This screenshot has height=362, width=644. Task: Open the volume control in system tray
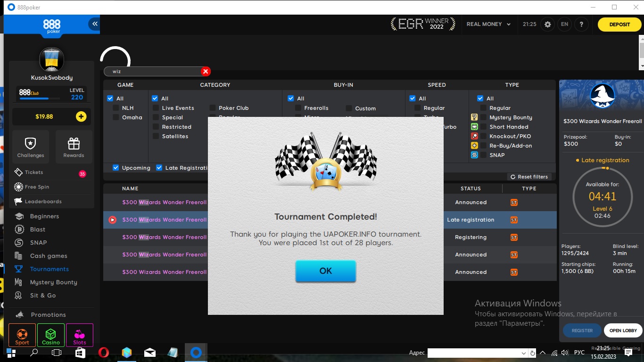(565, 353)
